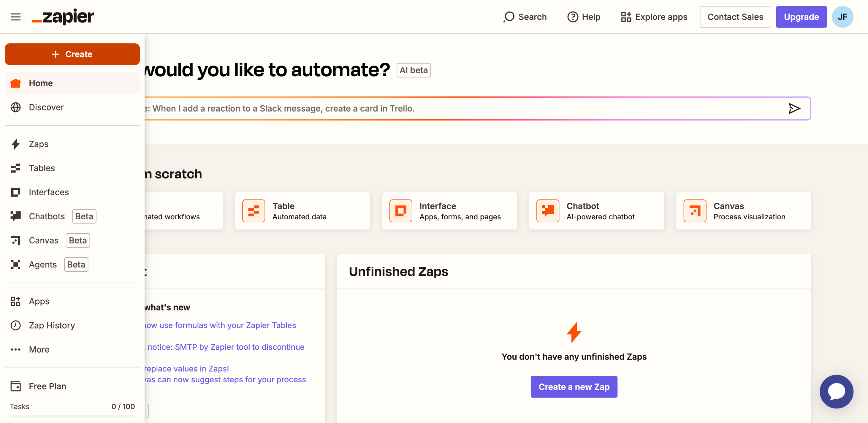The width and height of the screenshot is (868, 423).
Task: Click the automation prompt input field
Action: (x=441, y=108)
